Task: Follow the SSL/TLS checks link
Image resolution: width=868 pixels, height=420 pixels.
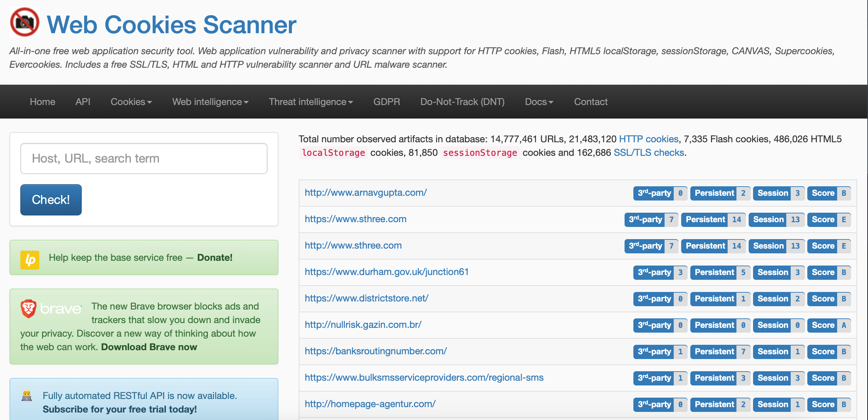Action: pos(649,153)
